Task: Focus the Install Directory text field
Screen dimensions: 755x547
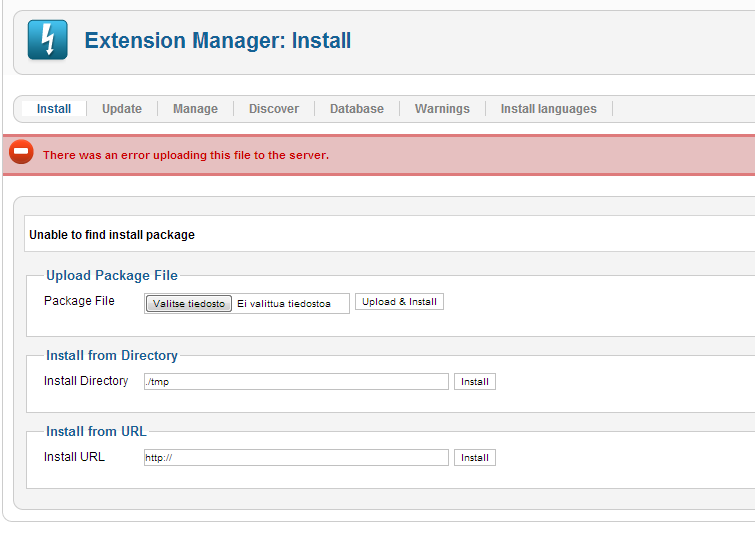Action: pos(296,382)
